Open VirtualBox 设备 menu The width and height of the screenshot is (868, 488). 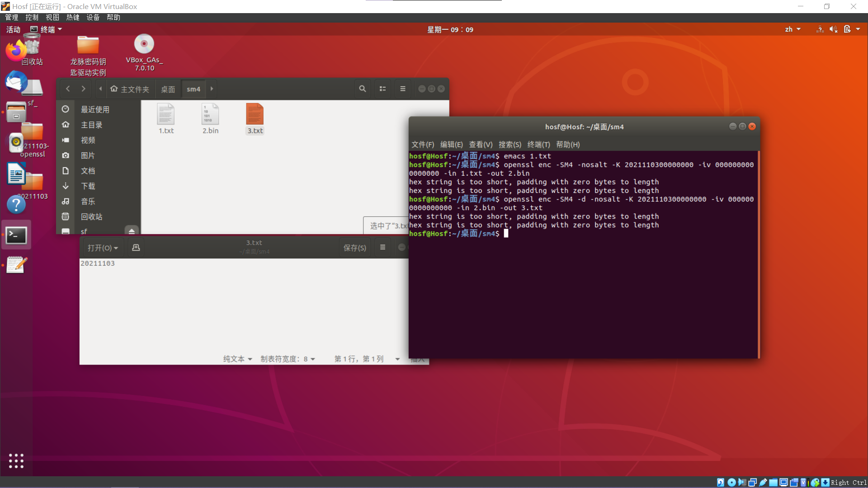click(x=93, y=17)
